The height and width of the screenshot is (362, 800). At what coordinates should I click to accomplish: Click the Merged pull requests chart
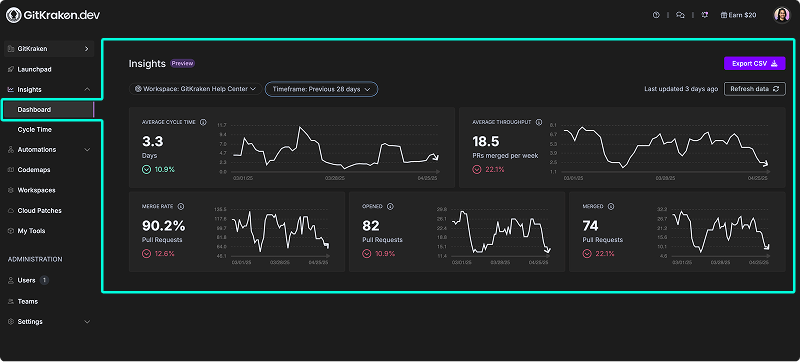(x=713, y=235)
